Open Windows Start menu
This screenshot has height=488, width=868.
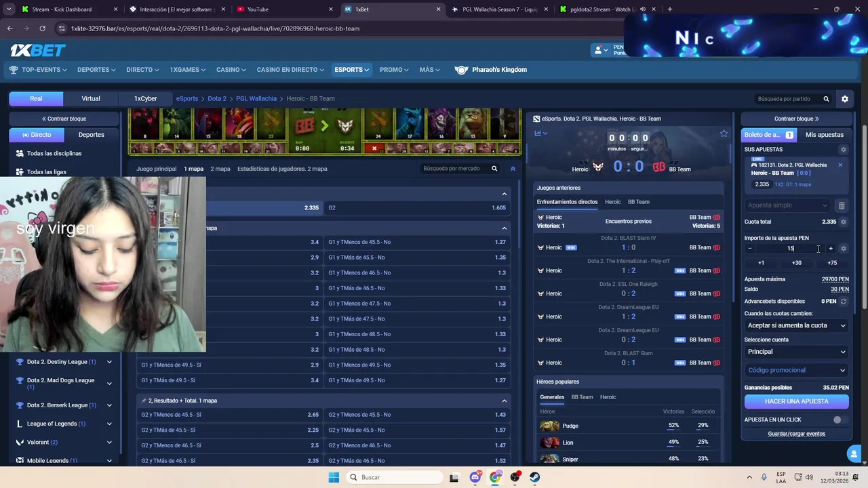[x=334, y=477]
